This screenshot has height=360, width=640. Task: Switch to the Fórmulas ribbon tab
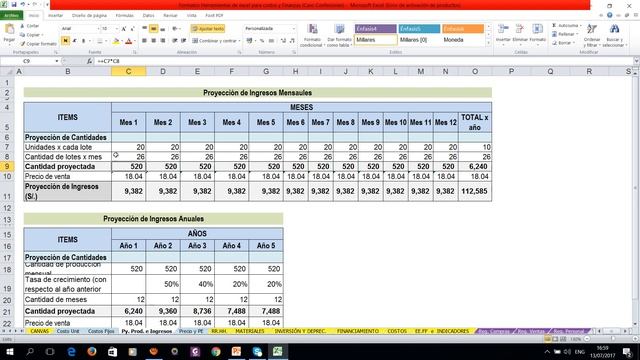[x=124, y=16]
